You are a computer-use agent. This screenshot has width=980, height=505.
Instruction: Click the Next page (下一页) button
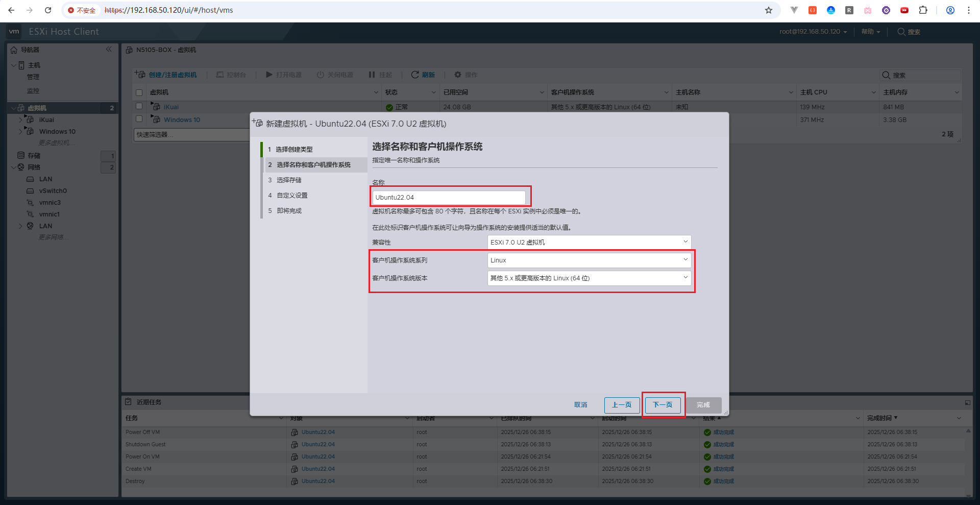click(x=663, y=405)
